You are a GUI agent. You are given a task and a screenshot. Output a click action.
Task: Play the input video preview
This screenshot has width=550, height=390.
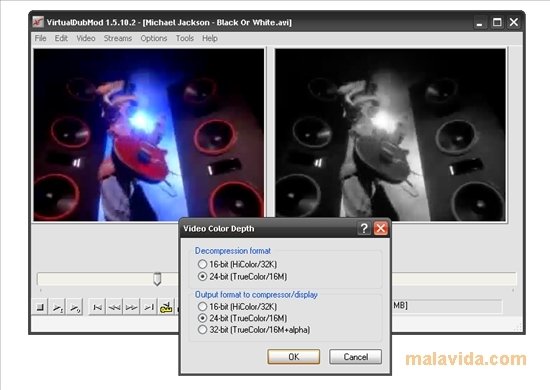58,308
